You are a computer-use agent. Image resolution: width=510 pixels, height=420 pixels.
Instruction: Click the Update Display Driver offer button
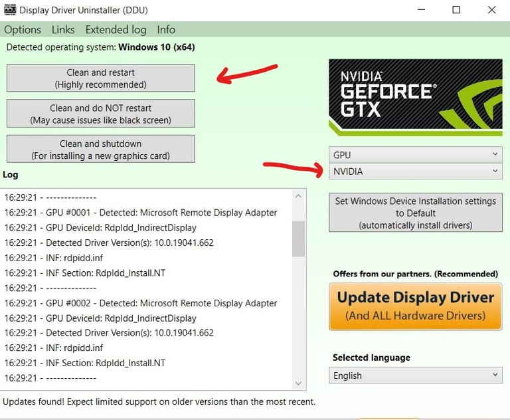pos(415,306)
